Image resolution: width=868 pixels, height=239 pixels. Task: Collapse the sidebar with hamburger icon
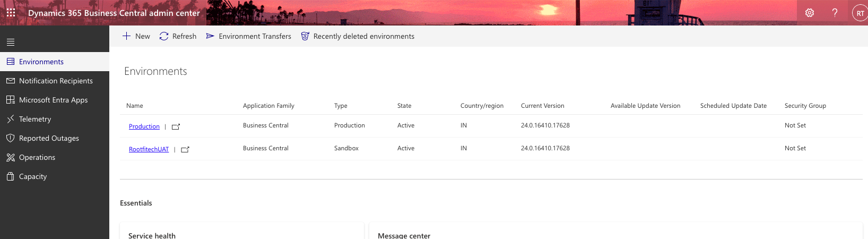click(11, 42)
